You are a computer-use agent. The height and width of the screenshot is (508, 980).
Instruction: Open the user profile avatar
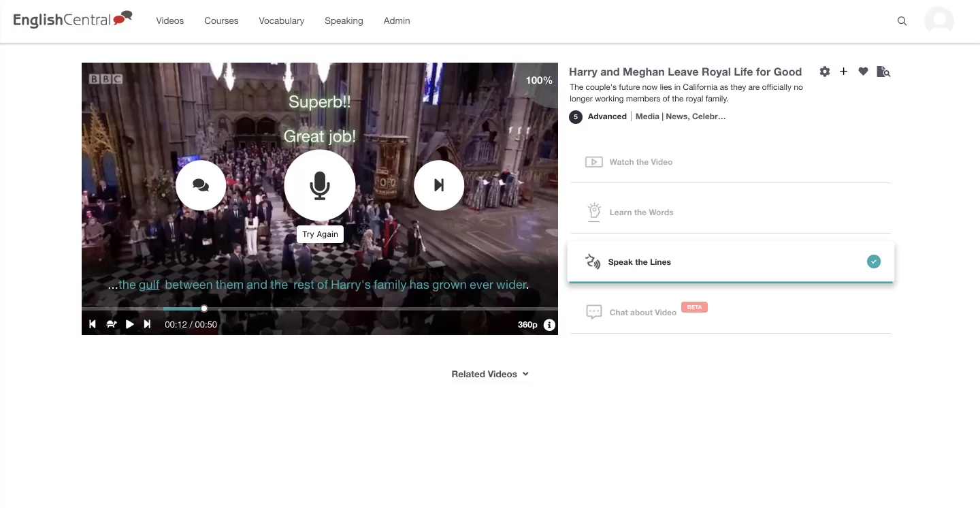939,20
